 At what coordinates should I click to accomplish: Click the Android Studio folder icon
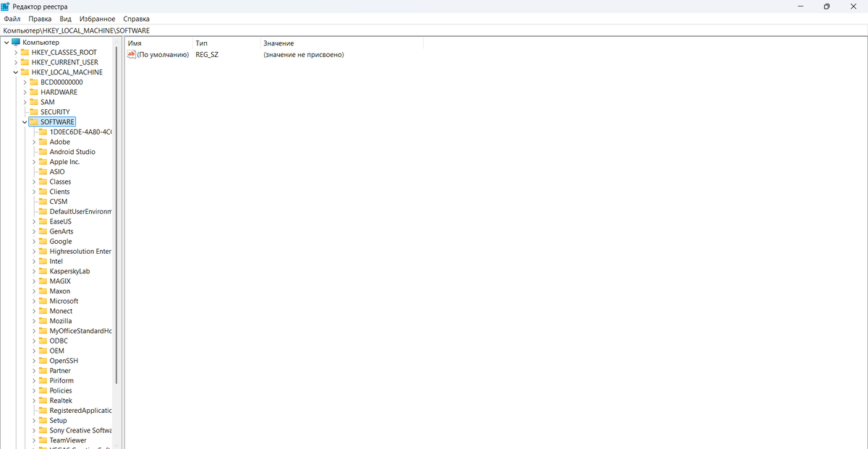pos(43,152)
